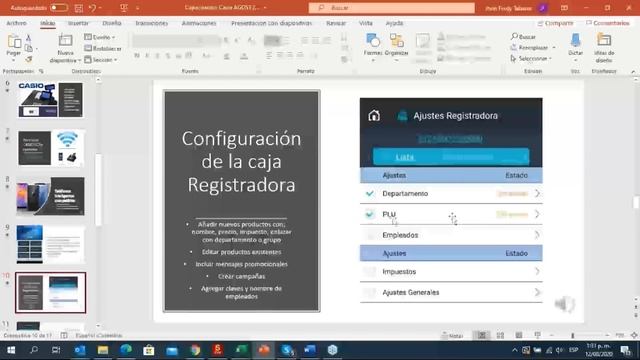Select slide 7 thumbnail with WiFi icon

51,148
